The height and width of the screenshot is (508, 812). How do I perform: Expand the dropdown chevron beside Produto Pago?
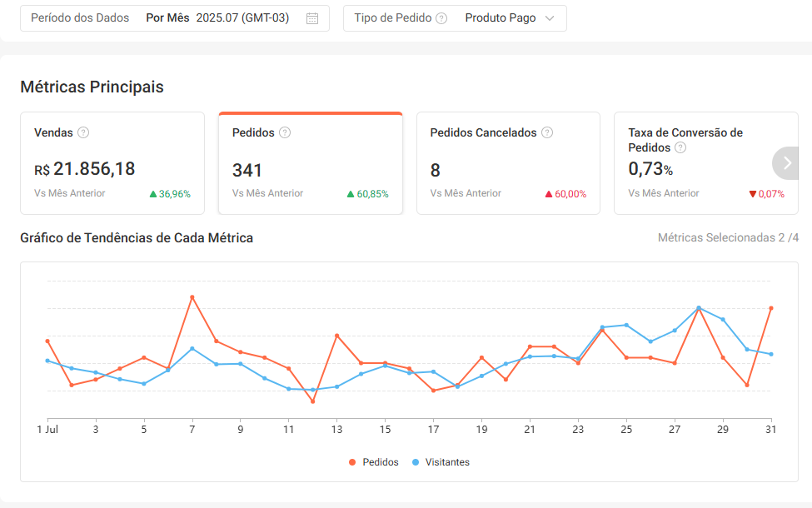[x=550, y=18]
